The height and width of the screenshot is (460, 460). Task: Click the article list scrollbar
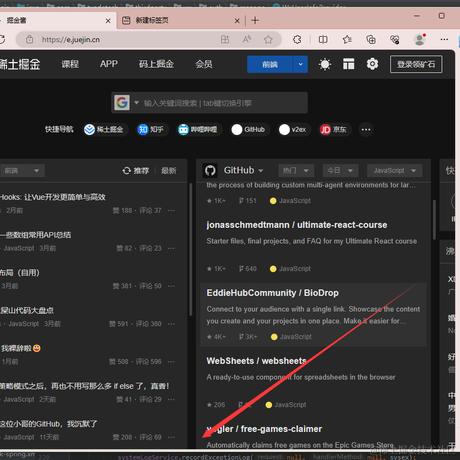tap(191, 249)
